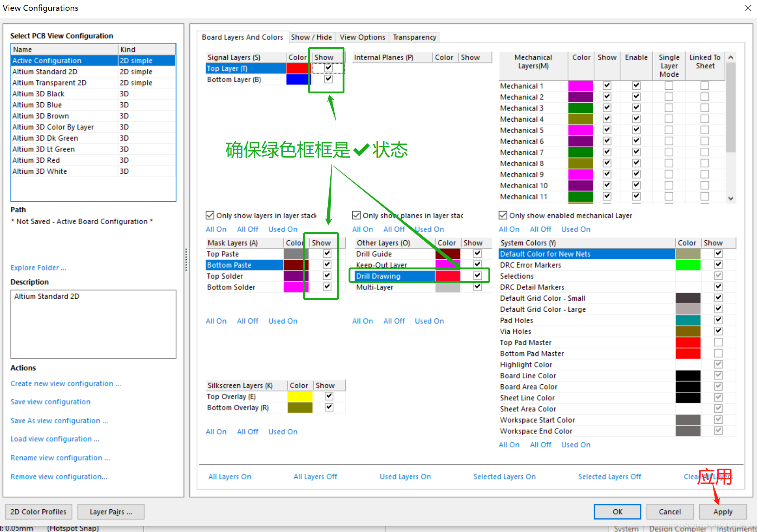The image size is (757, 532).
Task: Click Explore Folder link
Action: pos(38,267)
